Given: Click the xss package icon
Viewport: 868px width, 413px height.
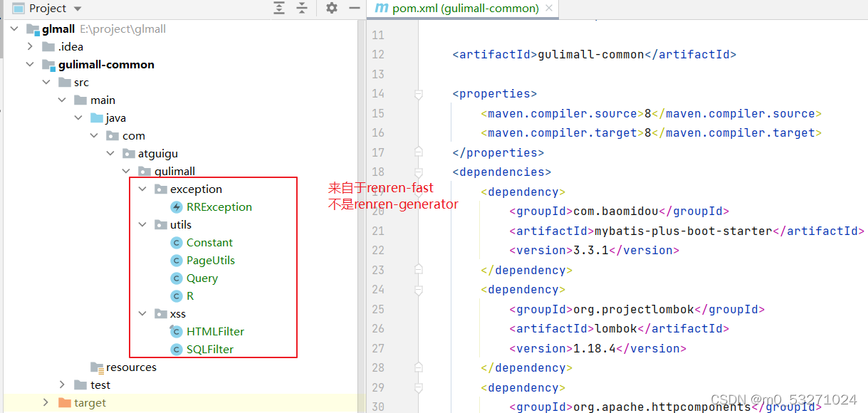Looking at the screenshot, I should [161, 314].
